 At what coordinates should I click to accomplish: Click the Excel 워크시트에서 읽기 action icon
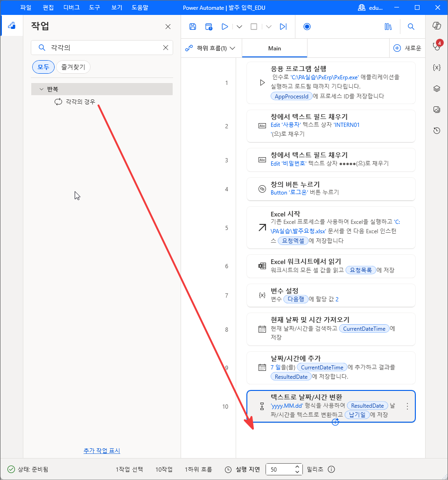(x=262, y=266)
